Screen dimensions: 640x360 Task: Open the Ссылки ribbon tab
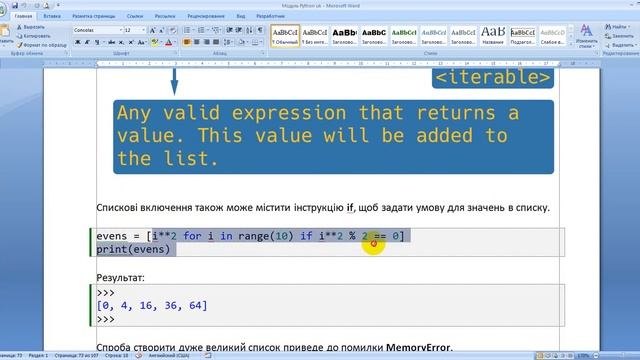(135, 16)
